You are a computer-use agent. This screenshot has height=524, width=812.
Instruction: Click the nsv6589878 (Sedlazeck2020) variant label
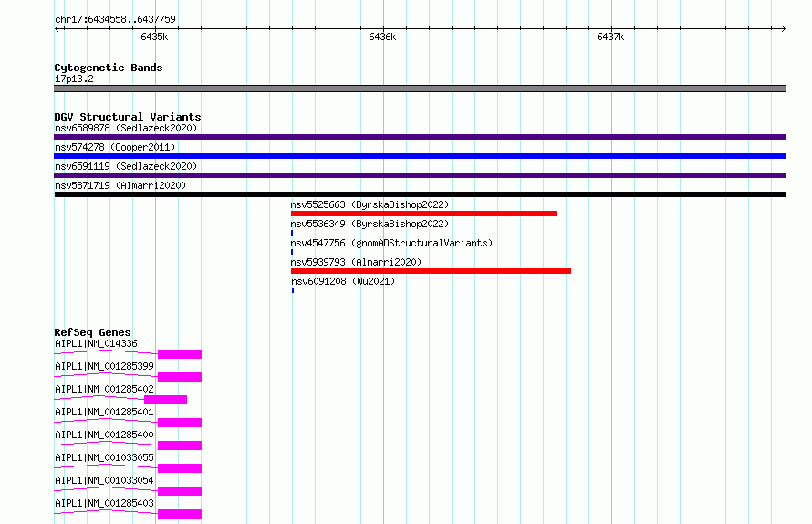[126, 128]
